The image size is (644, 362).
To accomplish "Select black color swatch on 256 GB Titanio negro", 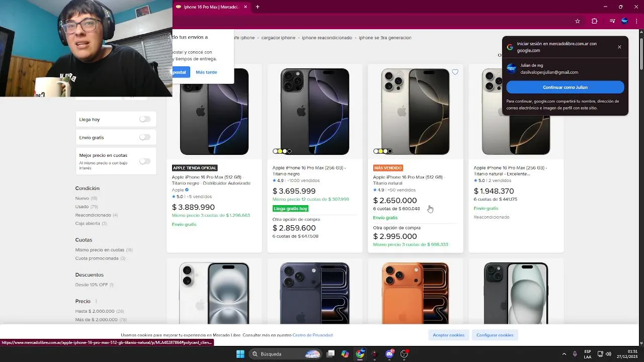I will (289, 151).
